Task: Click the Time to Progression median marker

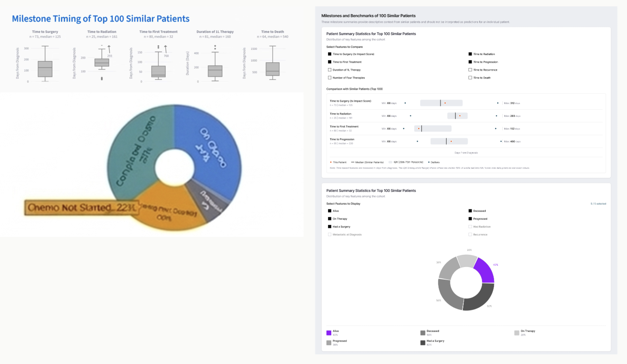Action: click(446, 141)
